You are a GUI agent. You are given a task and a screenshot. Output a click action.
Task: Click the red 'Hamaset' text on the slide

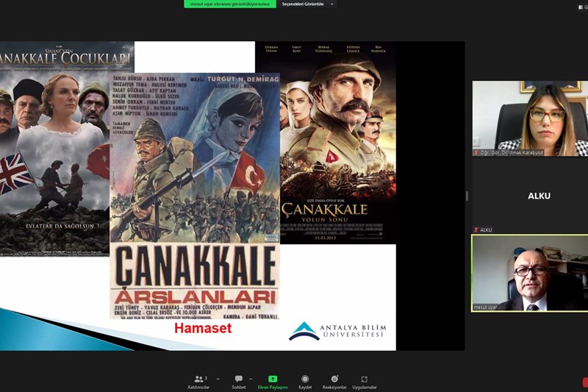coord(203,328)
